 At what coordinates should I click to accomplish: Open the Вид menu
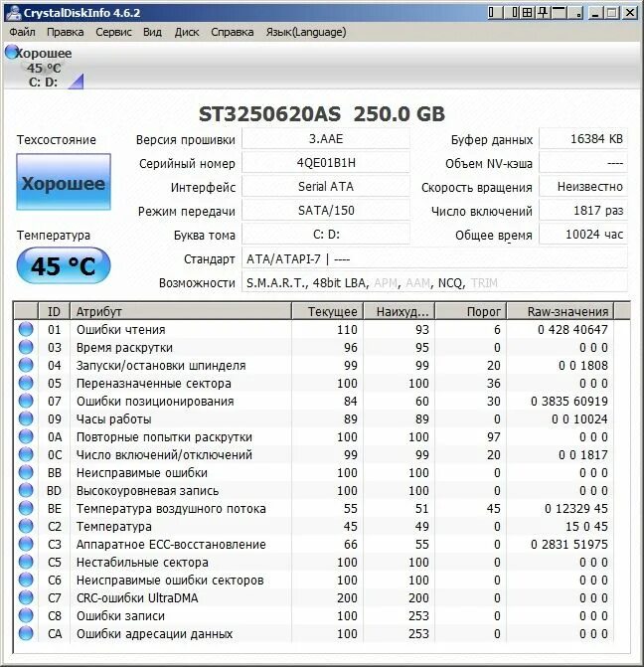tap(152, 32)
